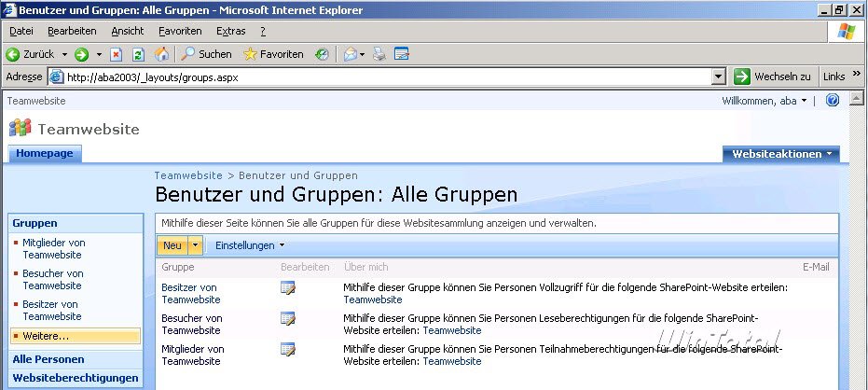This screenshot has width=868, height=390.
Task: Click Mitglieder von Teamwebsite in sidebar
Action: click(x=54, y=249)
